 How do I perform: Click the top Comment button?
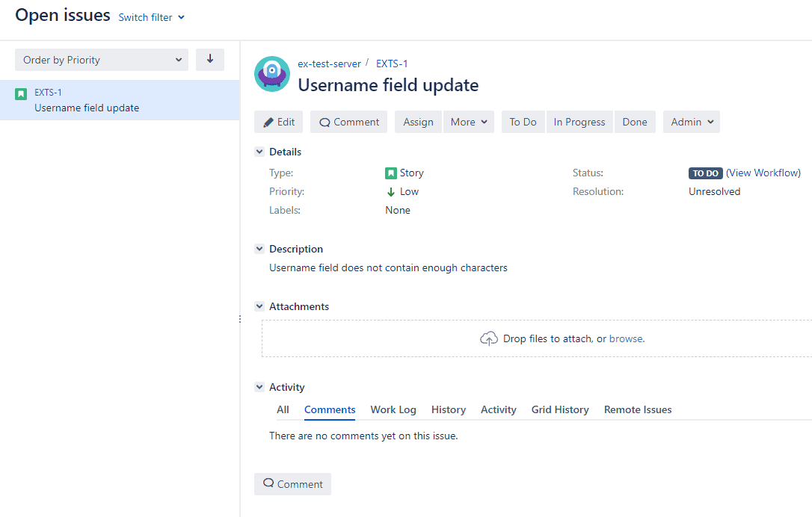(349, 122)
